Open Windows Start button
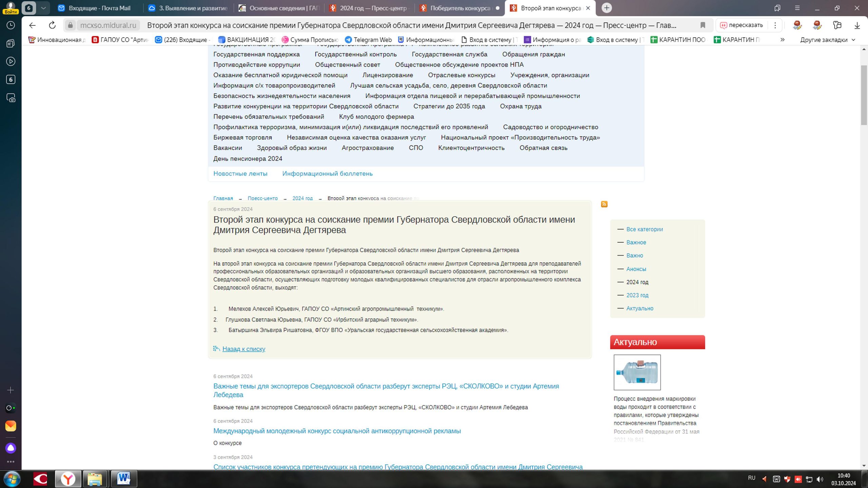868x488 pixels. click(12, 479)
